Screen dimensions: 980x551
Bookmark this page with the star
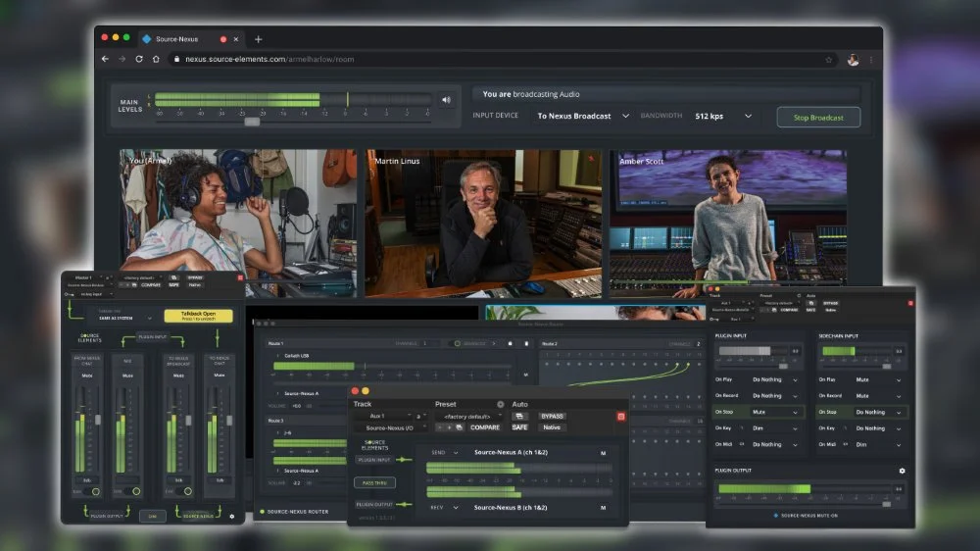click(x=829, y=60)
